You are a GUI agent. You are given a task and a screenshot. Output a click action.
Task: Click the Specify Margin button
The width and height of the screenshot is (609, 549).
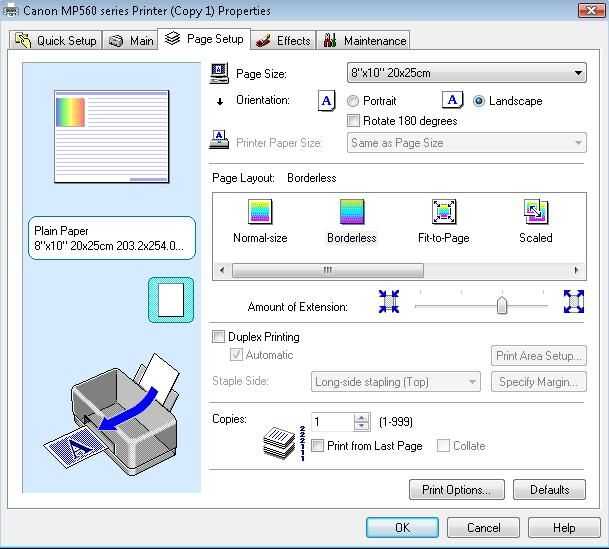coord(539,382)
